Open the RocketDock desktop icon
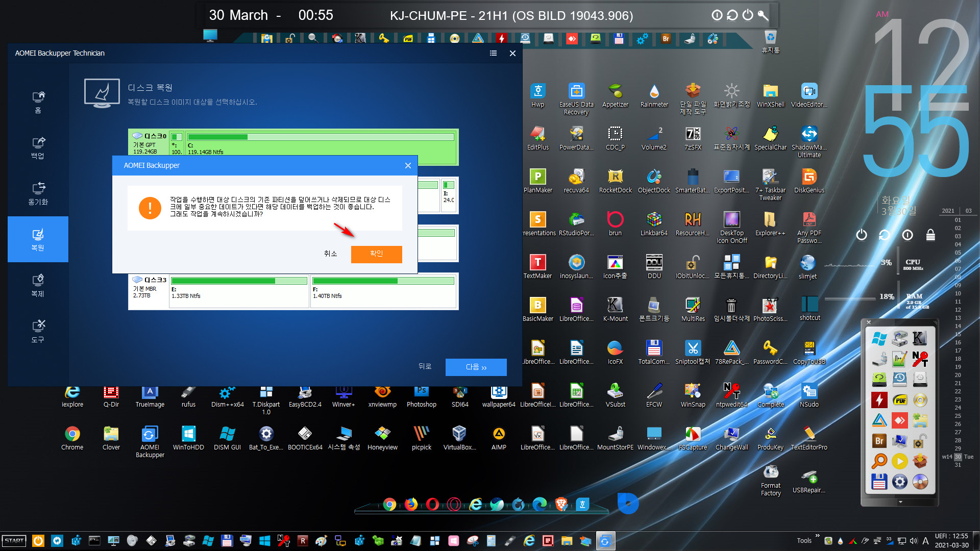 point(615,181)
